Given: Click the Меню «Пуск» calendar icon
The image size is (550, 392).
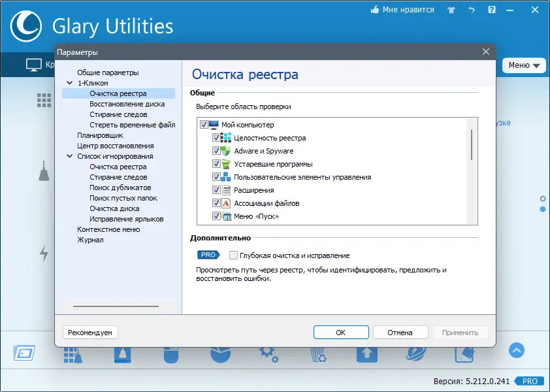Looking at the screenshot, I should click(x=227, y=216).
